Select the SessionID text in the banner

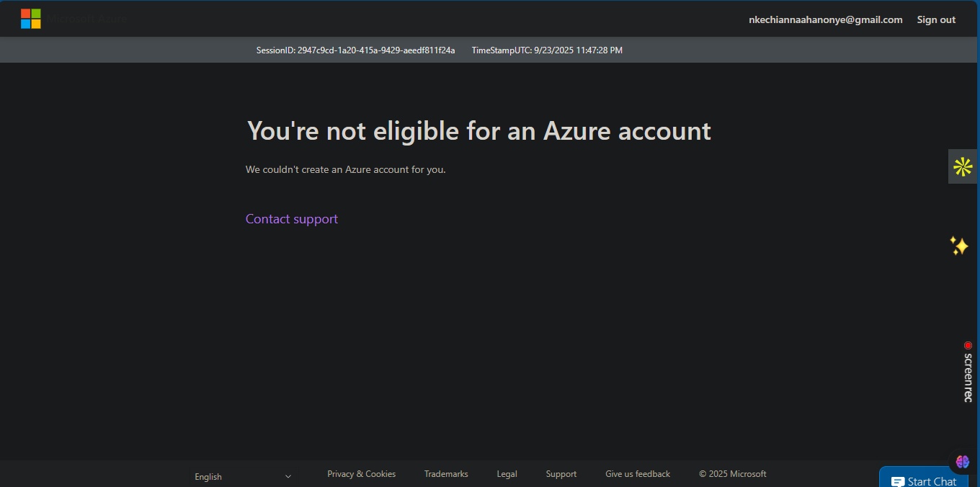pyautogui.click(x=355, y=50)
